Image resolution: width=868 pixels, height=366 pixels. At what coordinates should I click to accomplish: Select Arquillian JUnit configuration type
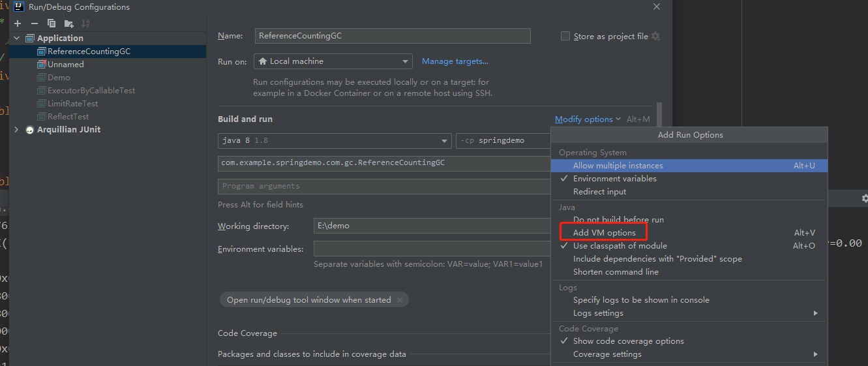pos(68,130)
